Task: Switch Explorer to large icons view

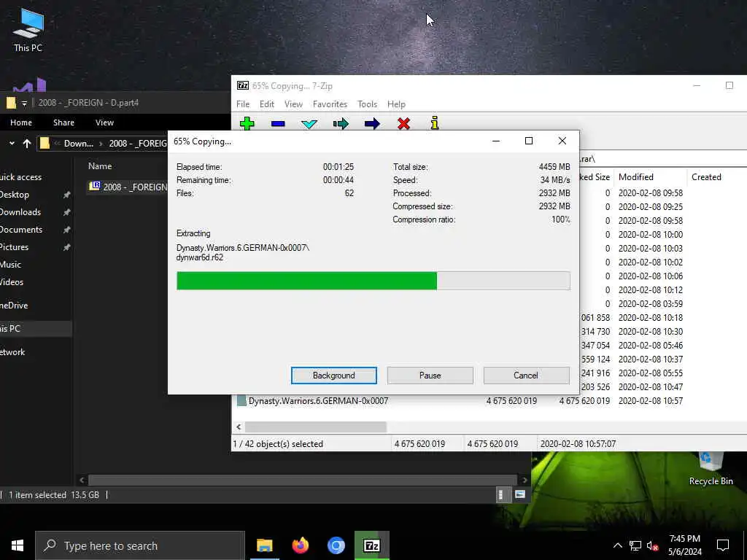Action: click(519, 495)
